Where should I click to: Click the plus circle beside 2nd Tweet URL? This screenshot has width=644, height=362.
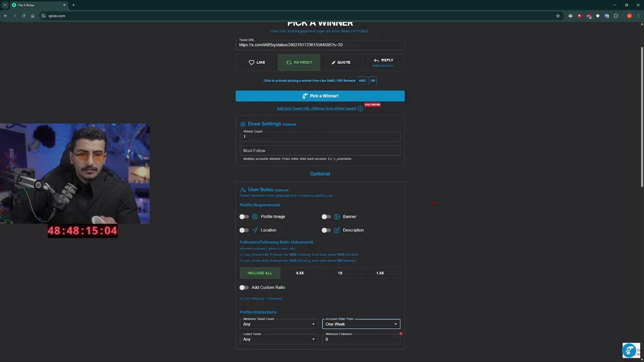click(x=360, y=109)
